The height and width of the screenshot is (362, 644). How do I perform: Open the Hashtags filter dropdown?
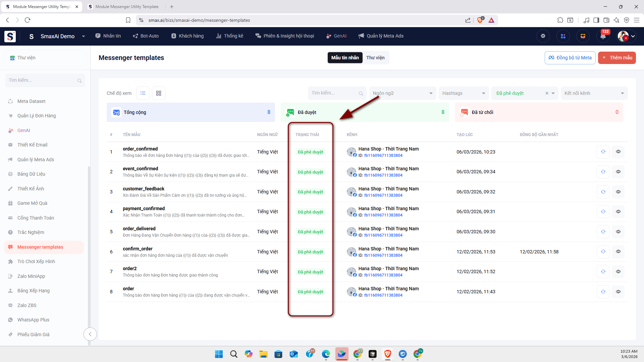[464, 93]
